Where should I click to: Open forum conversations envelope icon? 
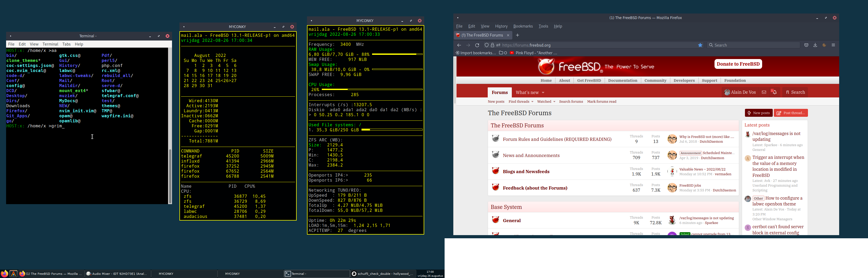pyautogui.click(x=764, y=92)
